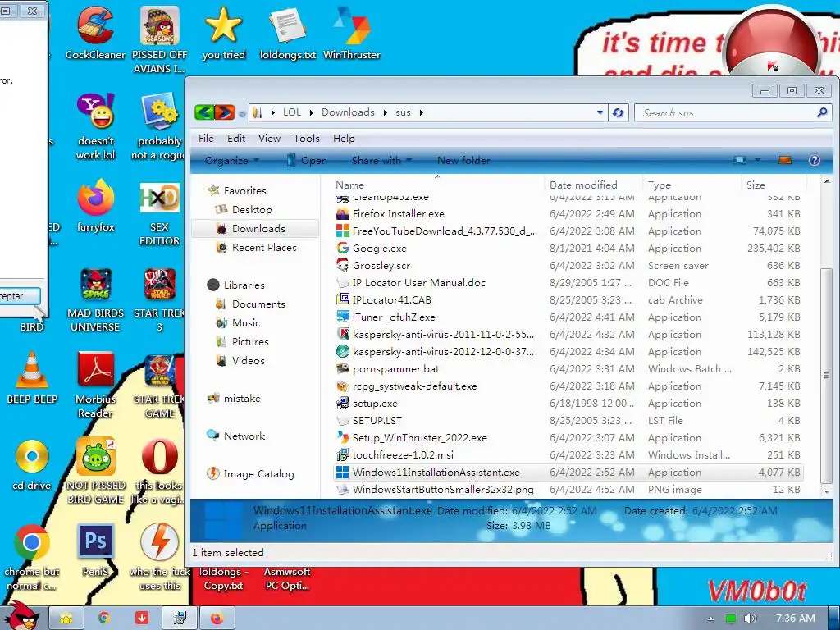The width and height of the screenshot is (840, 630).
Task: Open the Help menu
Action: tap(344, 138)
